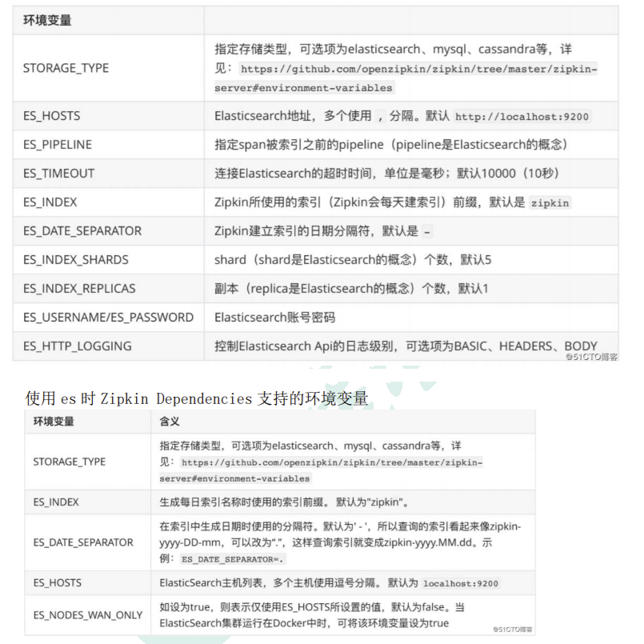This screenshot has width=644, height=644.
Task: Click the ES_PIPELINE description about pipeline
Action: [391, 145]
